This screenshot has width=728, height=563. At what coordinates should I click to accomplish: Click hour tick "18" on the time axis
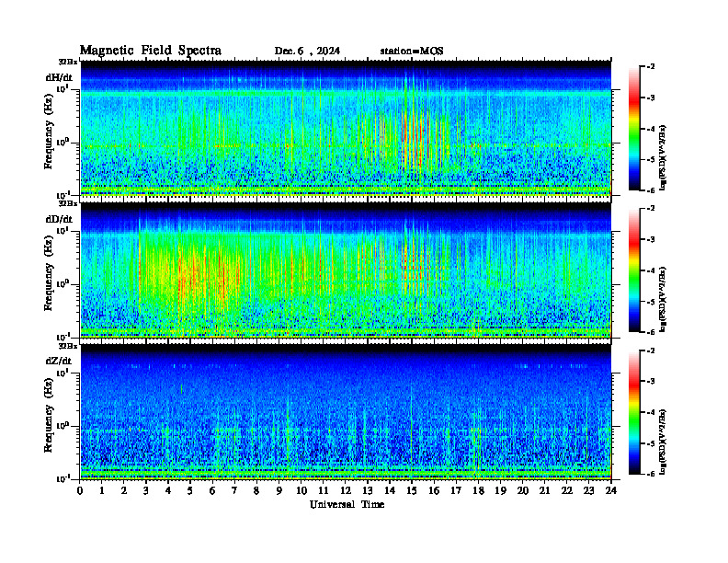click(x=478, y=491)
